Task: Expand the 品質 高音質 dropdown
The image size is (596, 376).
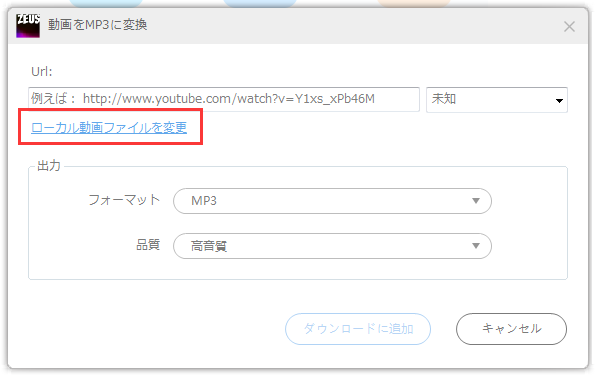Action: click(332, 246)
